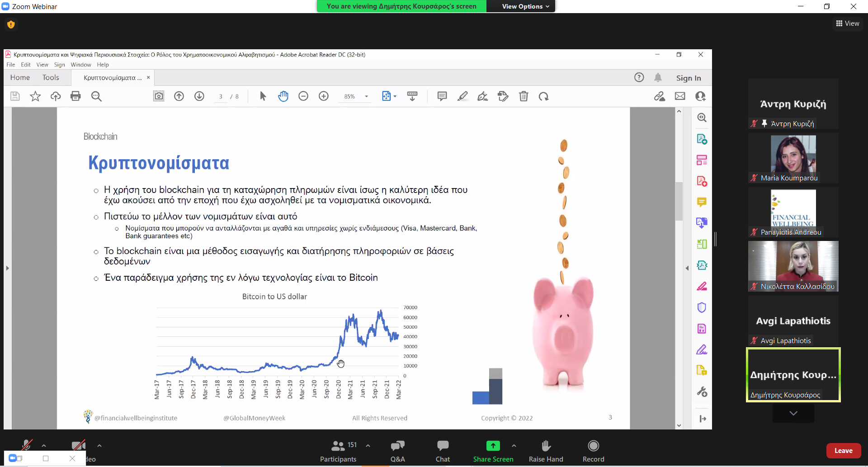Share a link to the file icon
Viewport: 868px width, 467px height.
pyautogui.click(x=660, y=96)
